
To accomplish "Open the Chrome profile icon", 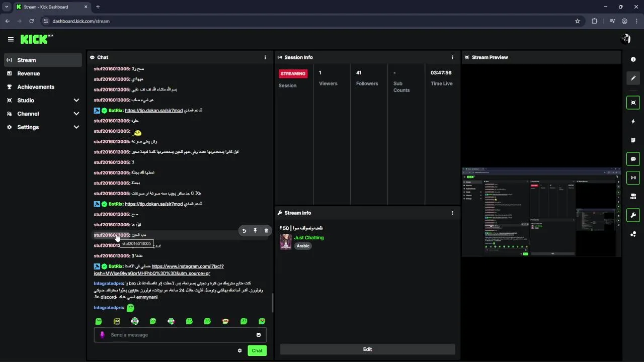I will pos(624,21).
